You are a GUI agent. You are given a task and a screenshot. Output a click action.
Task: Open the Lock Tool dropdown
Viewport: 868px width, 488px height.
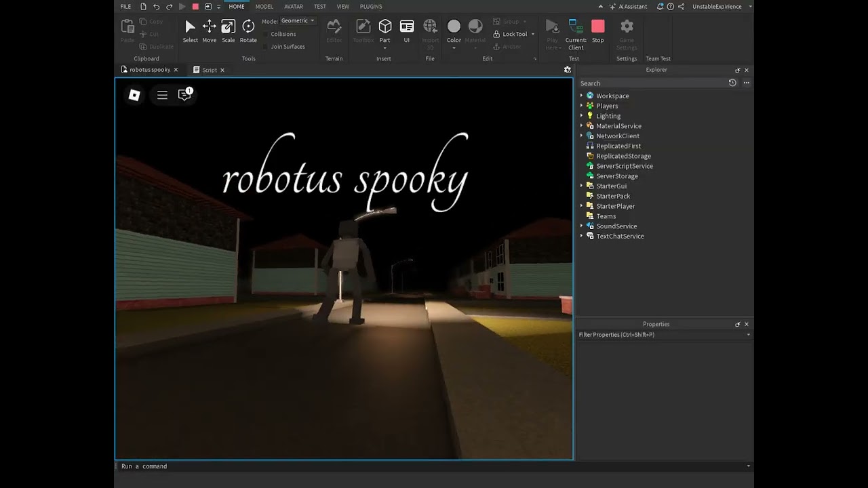pyautogui.click(x=532, y=34)
